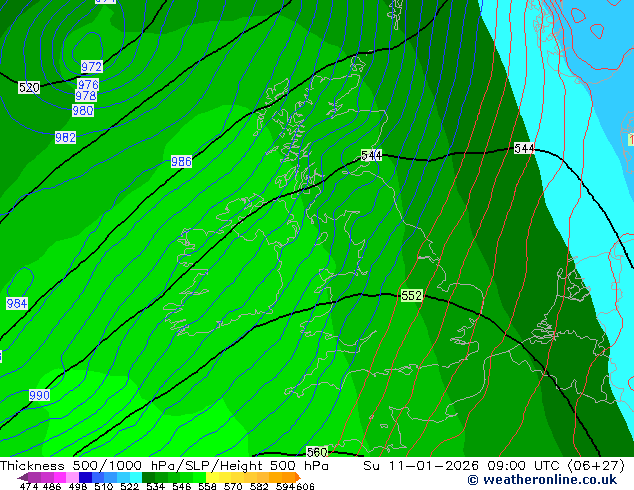Image resolution: width=634 pixels, height=490 pixels.
Task: Open the weatheronline.co.uk copyright link
Action: tap(542, 480)
